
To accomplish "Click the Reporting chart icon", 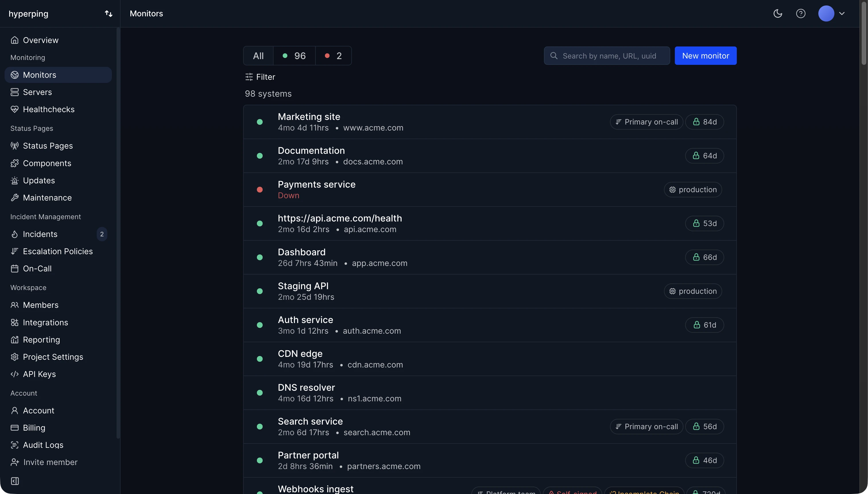I will (14, 340).
